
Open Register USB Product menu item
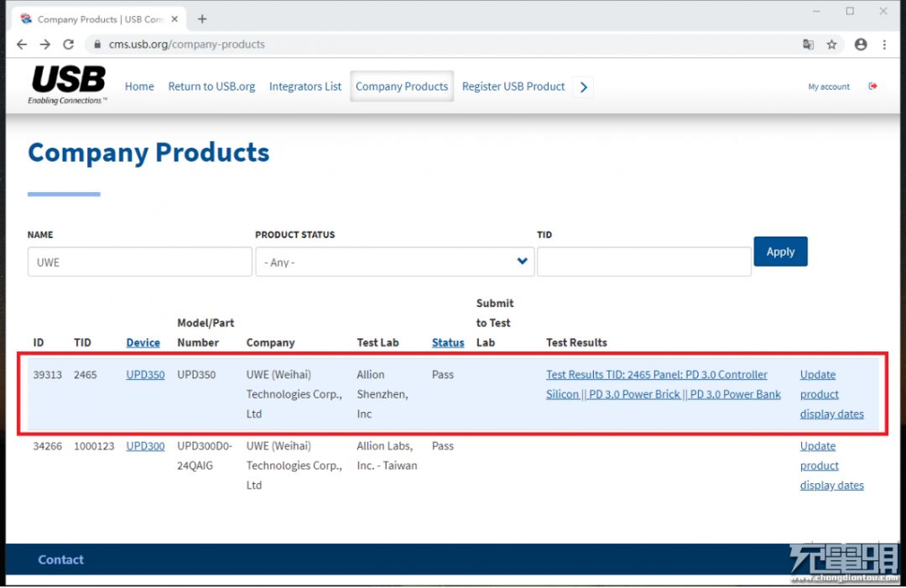coord(513,86)
